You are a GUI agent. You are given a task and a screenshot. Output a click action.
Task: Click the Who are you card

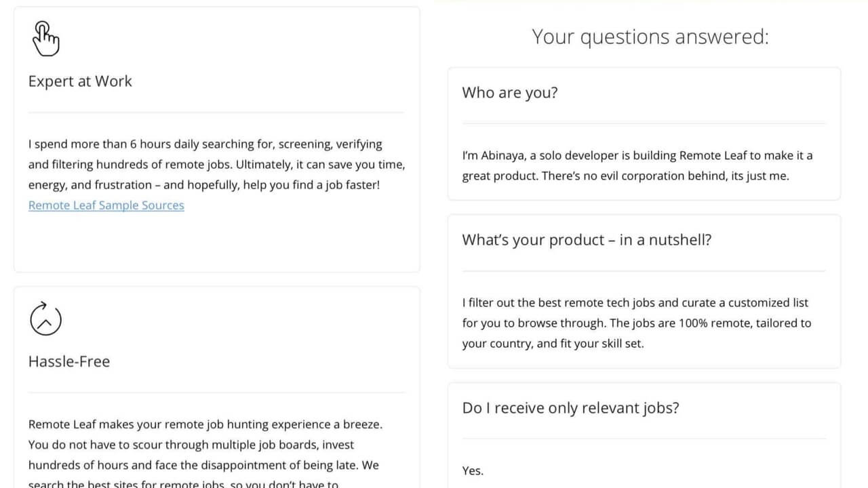pyautogui.click(x=644, y=134)
